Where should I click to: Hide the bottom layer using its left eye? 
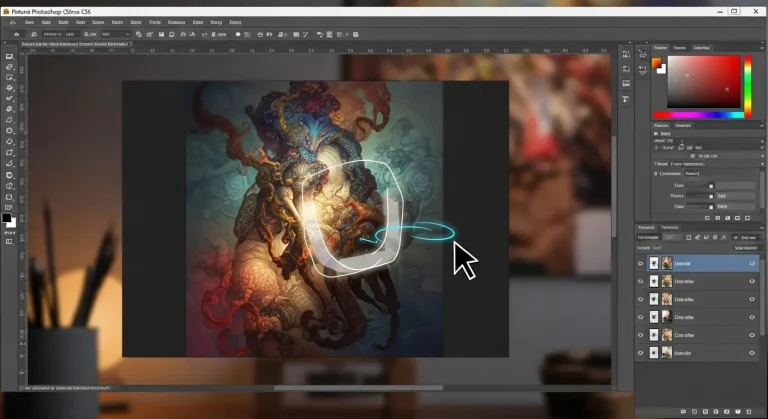coord(640,353)
